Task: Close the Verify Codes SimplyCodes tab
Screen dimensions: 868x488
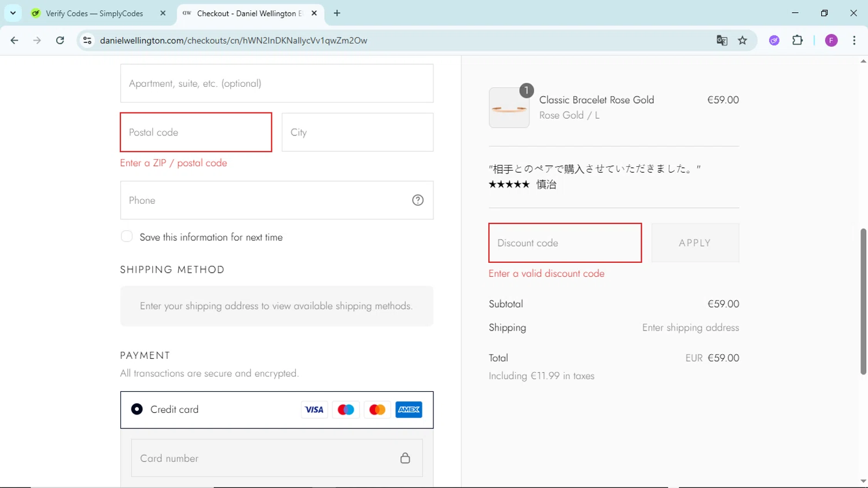Action: pyautogui.click(x=163, y=13)
